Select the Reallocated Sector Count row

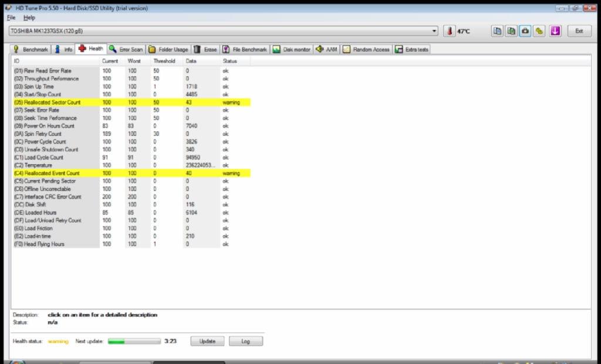pos(131,102)
